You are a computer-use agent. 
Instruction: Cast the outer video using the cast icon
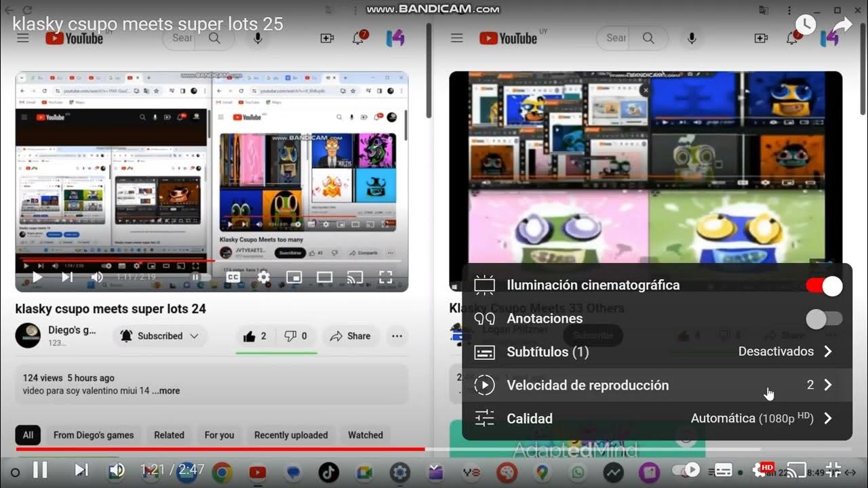click(x=796, y=470)
